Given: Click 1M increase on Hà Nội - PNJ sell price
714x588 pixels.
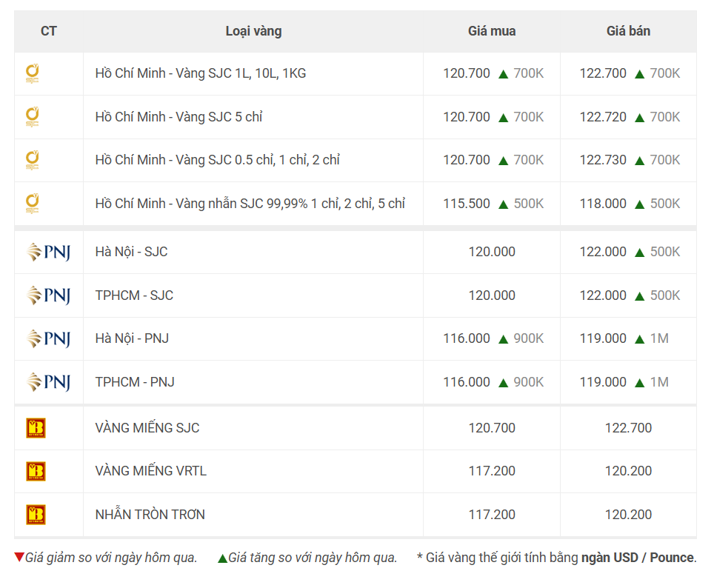Looking at the screenshot, I should [x=659, y=338].
